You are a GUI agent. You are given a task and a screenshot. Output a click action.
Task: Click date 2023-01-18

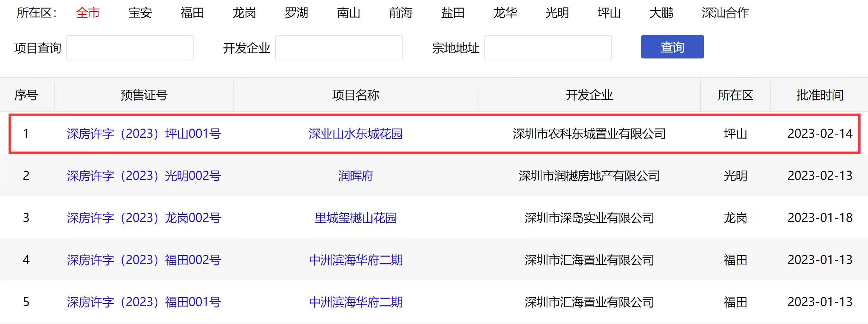click(820, 218)
